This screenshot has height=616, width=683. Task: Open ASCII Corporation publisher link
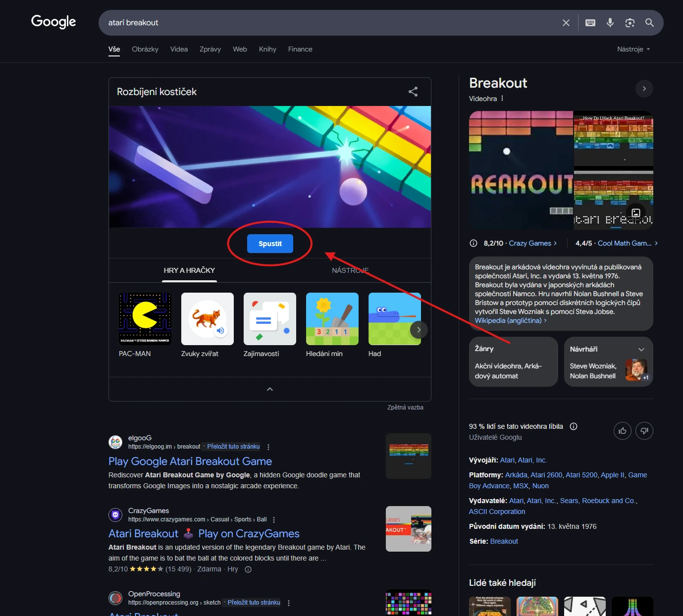click(x=497, y=512)
